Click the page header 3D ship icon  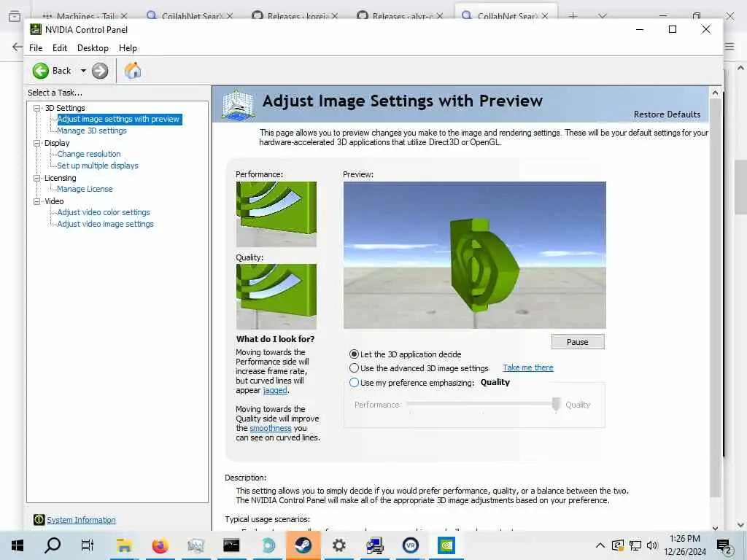click(239, 104)
